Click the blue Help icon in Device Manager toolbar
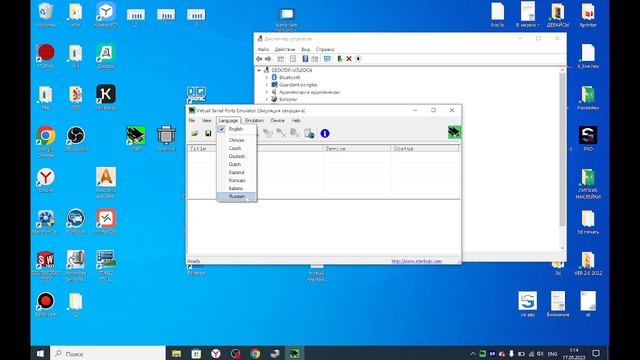The height and width of the screenshot is (360, 640). pyautogui.click(x=305, y=59)
